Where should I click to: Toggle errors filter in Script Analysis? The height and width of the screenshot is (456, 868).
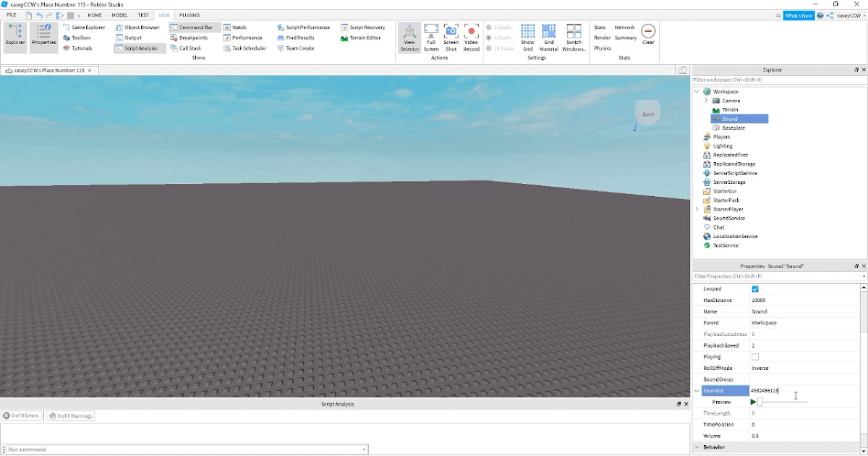22,415
